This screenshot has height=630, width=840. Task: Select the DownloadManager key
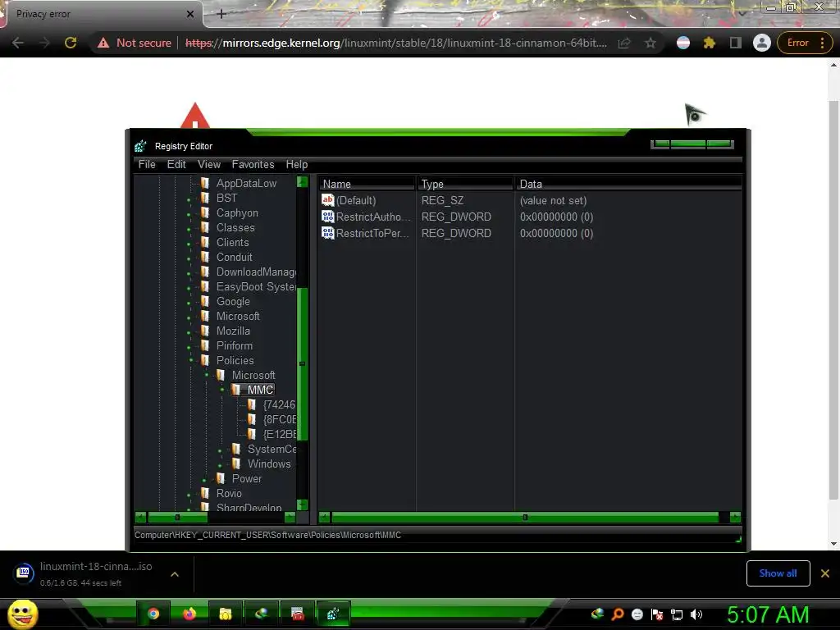tap(256, 272)
